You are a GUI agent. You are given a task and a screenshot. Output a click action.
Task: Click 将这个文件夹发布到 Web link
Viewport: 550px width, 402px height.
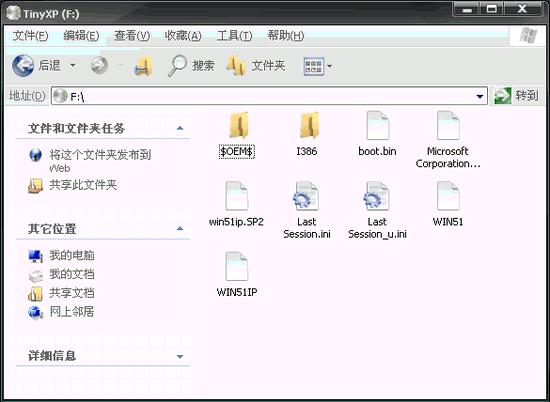coord(100,161)
